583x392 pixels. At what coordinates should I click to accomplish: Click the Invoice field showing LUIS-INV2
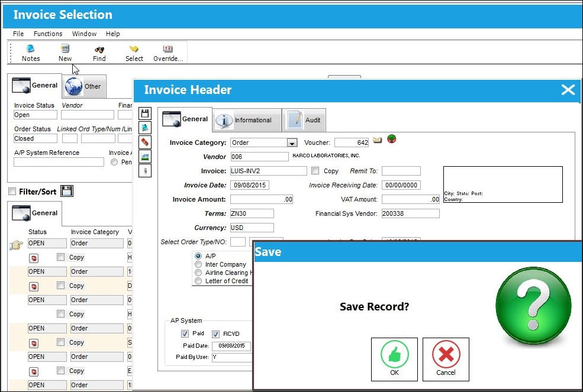tap(269, 171)
